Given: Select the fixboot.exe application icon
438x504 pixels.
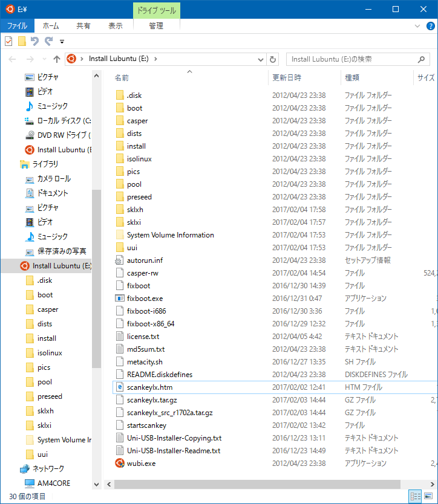Looking at the screenshot, I should 120,299.
